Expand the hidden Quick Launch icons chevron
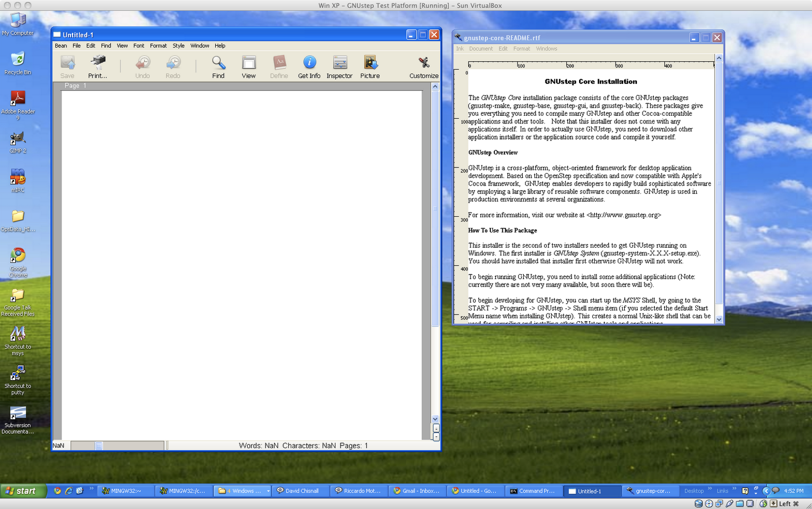 [x=91, y=489]
